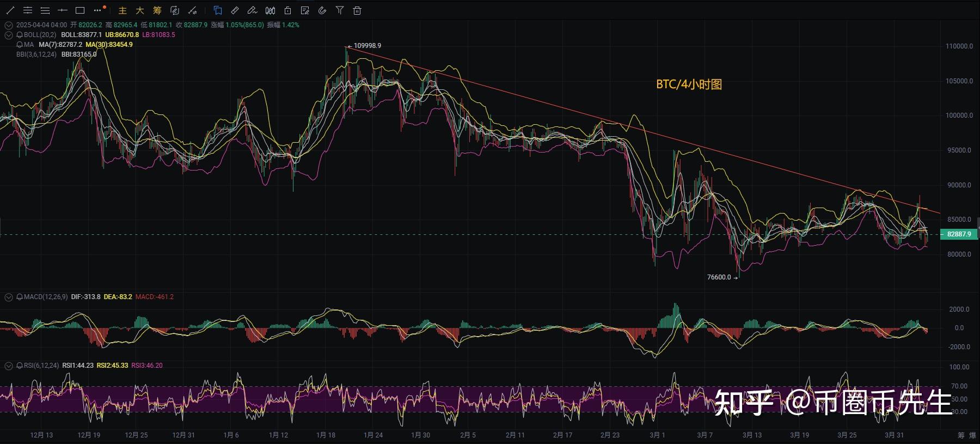Collapse the BOLL indicator row
980x444 pixels.
click(x=9, y=35)
